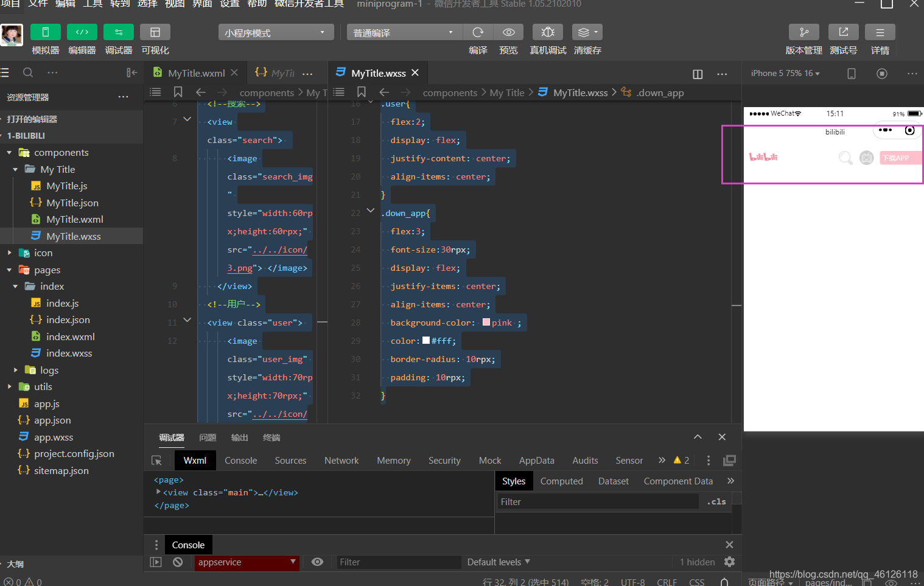The width and height of the screenshot is (924, 586).
Task: Toggle the .cls class editor
Action: (x=716, y=501)
